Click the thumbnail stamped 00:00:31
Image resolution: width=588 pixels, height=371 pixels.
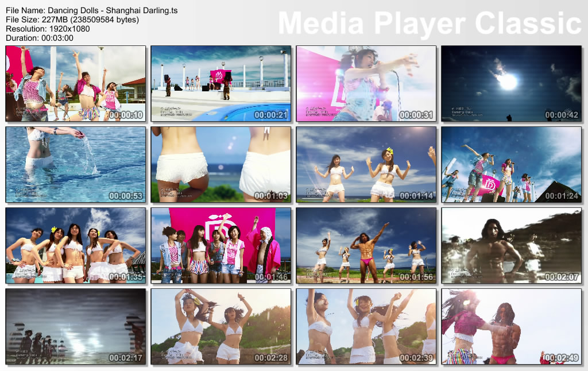click(x=366, y=84)
